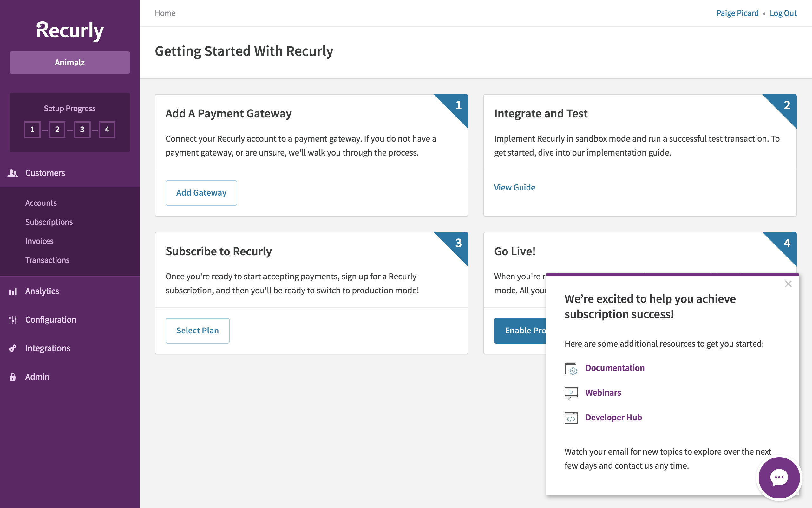Open the Documentation link

tap(615, 368)
